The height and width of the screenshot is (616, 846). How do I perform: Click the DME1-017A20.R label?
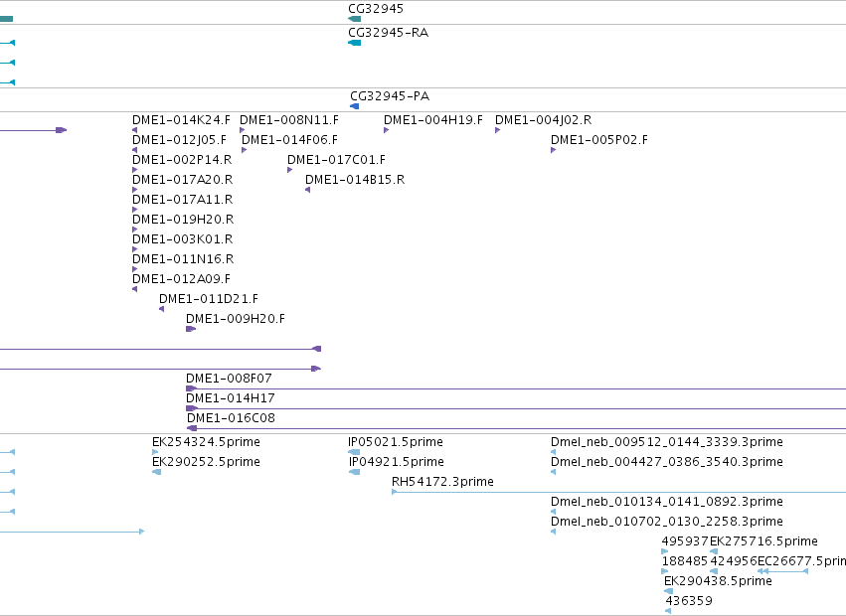point(182,180)
